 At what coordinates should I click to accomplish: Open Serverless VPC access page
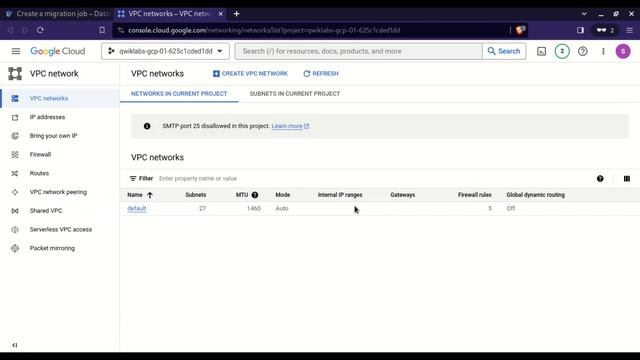pos(61,229)
